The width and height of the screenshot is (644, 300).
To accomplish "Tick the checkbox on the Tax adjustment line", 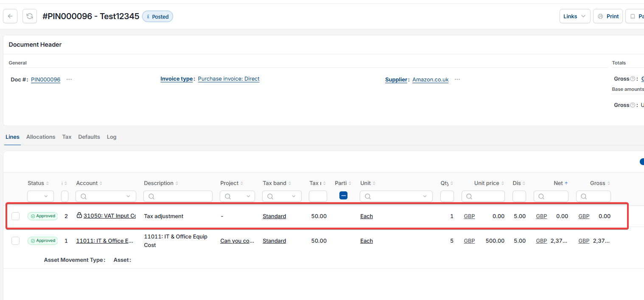I will [16, 216].
